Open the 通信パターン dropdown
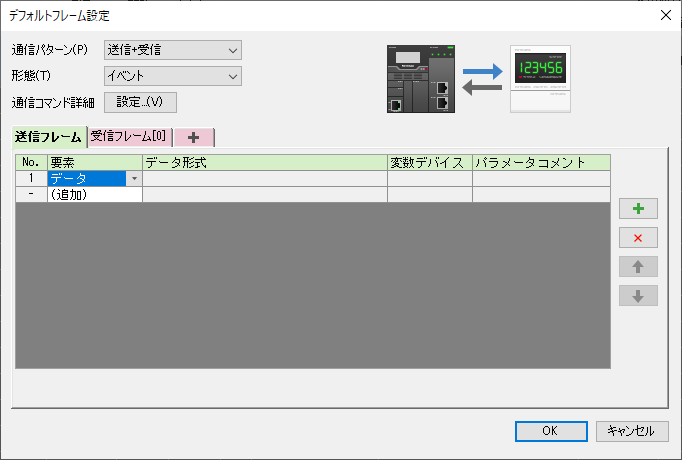The width and height of the screenshot is (682, 460). point(173,50)
